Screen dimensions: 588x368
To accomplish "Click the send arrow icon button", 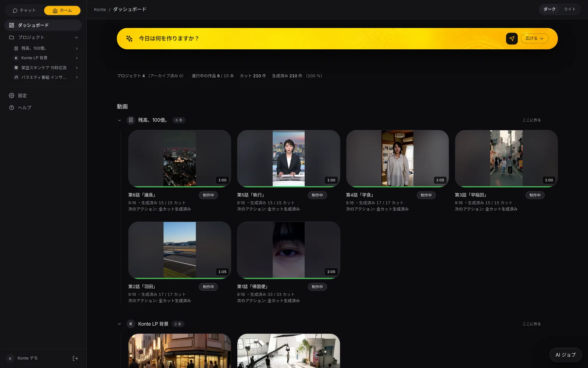I will 512,39.
